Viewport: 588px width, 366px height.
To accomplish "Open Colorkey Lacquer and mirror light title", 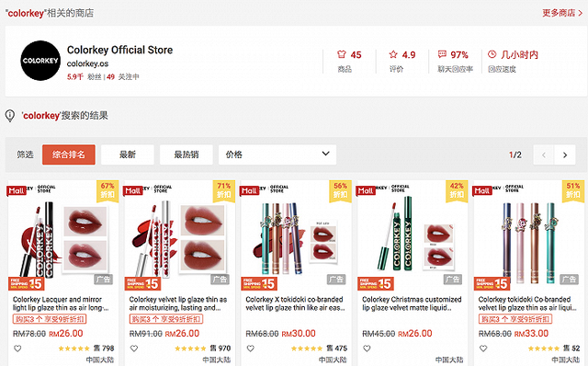I will 62,303.
